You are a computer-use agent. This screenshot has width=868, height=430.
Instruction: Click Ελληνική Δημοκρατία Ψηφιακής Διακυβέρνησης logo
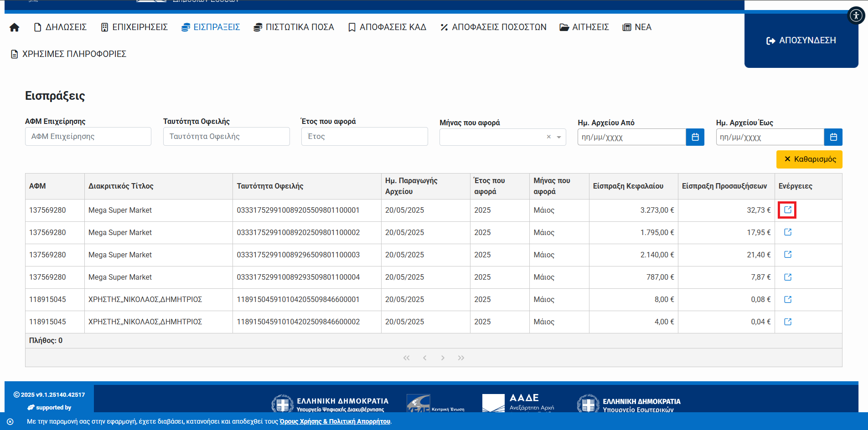pyautogui.click(x=330, y=404)
